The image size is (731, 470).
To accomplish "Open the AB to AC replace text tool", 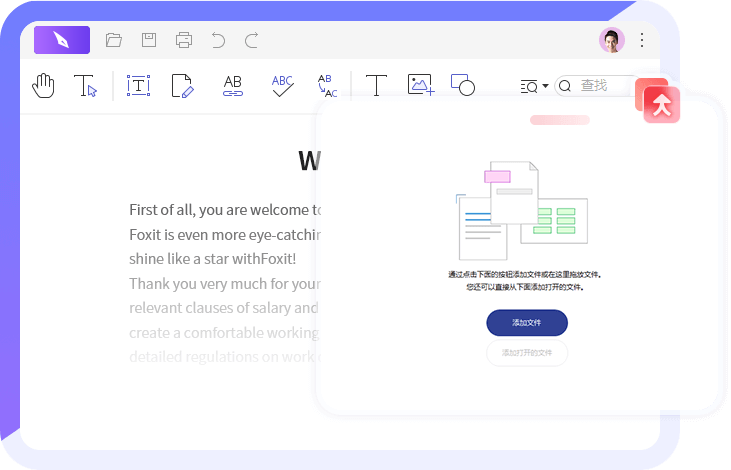I will (327, 86).
